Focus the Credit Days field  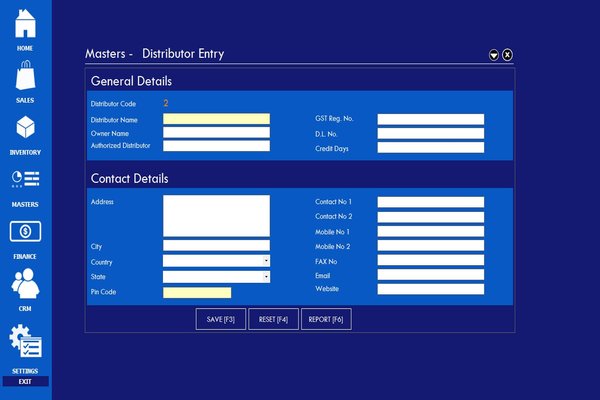click(430, 147)
